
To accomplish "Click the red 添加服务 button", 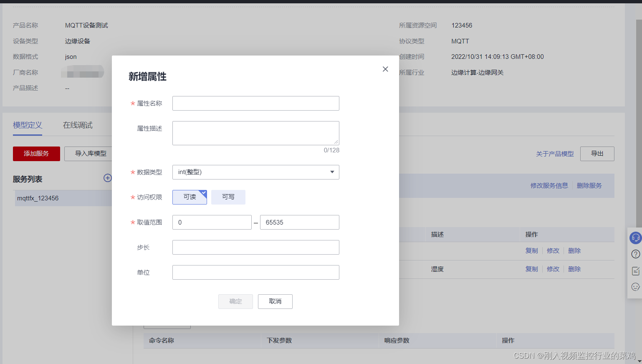I will pos(36,154).
